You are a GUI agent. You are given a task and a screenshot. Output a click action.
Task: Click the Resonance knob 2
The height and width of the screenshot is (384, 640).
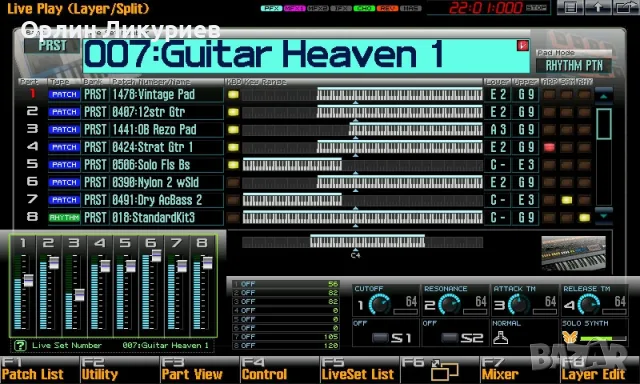pos(449,305)
